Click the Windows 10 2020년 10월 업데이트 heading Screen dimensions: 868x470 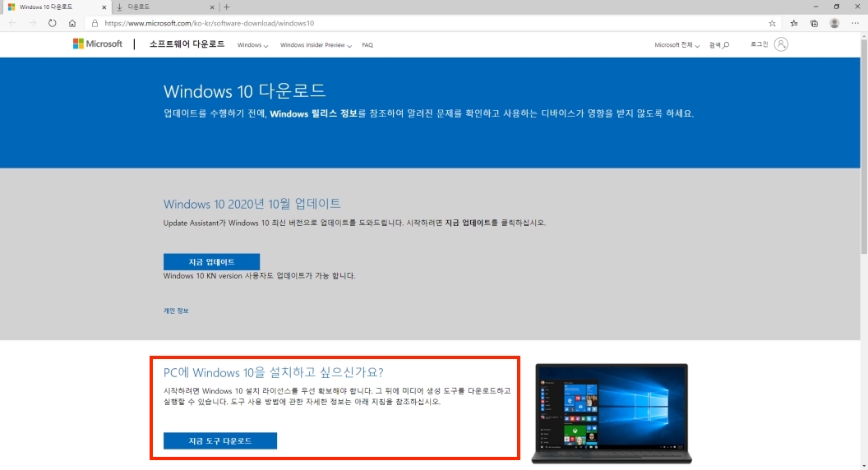(252, 204)
